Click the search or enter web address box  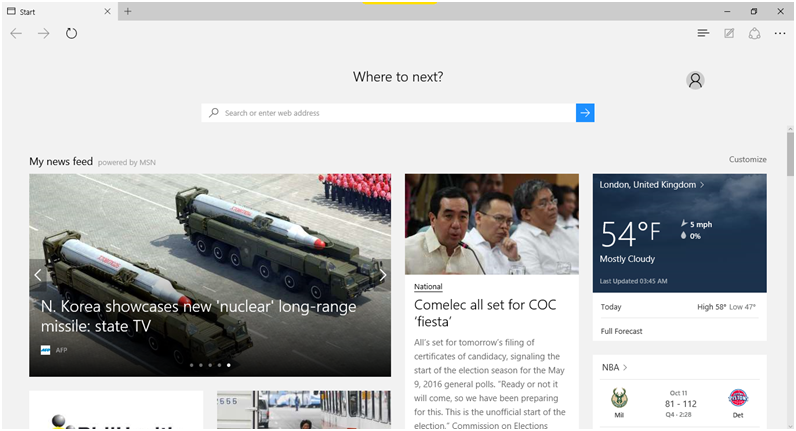390,113
